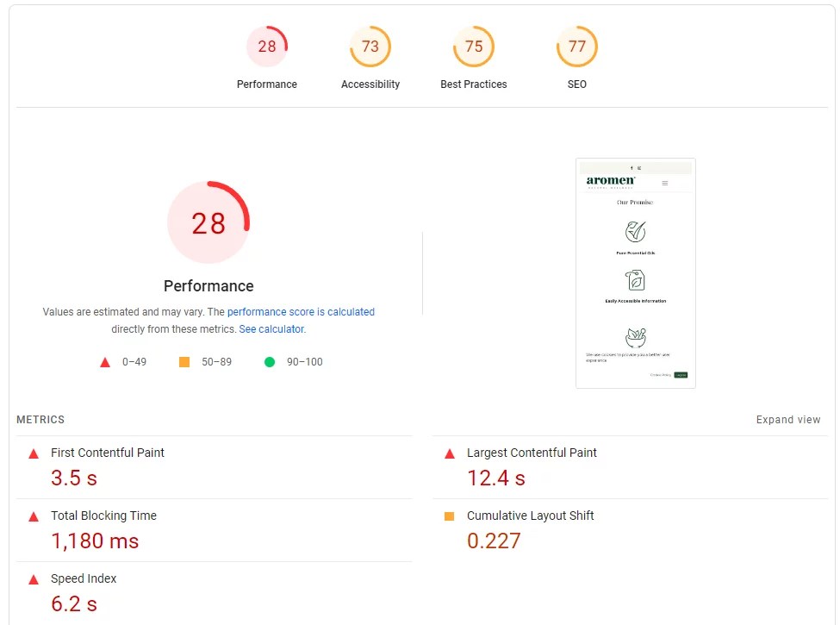Open the 'See calculator' link
Viewport: 840px width, 625px height.
271,329
